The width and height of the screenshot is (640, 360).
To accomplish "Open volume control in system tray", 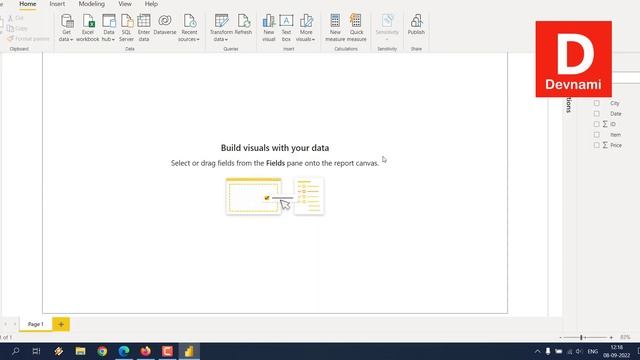I will (x=579, y=351).
